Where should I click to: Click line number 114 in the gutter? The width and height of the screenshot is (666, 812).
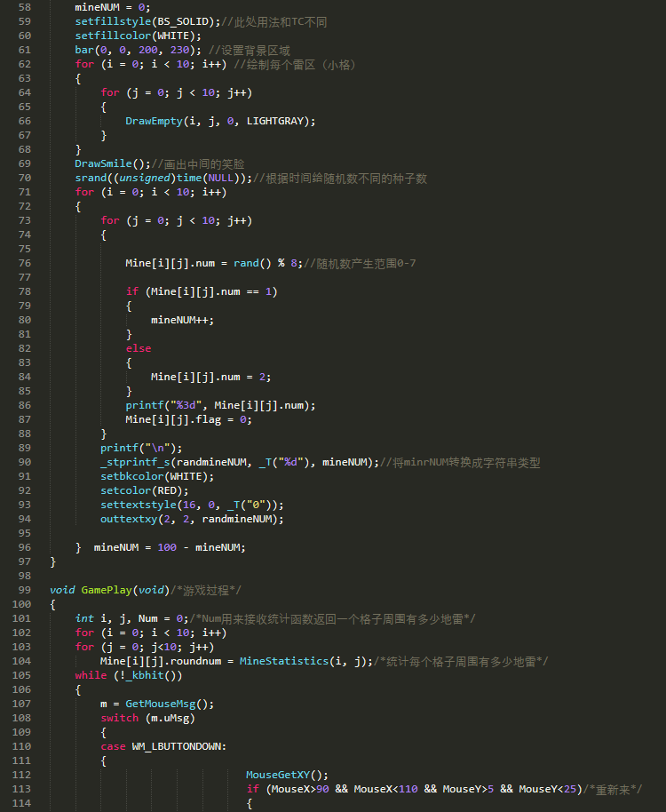(x=21, y=803)
